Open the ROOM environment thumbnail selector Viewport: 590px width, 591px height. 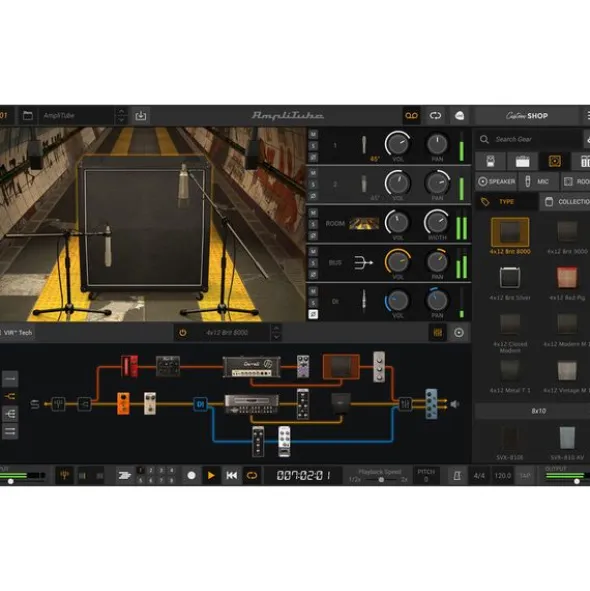(x=364, y=224)
